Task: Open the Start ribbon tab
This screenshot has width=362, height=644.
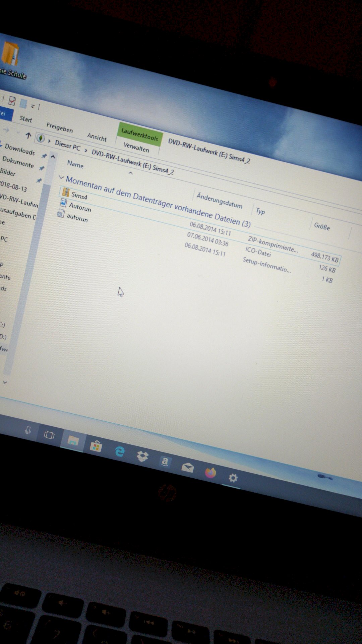Action: point(26,119)
